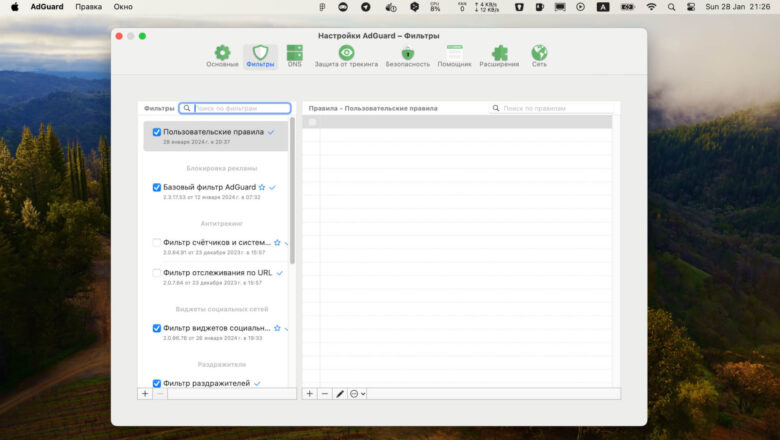This screenshot has width=780, height=440.
Task: Add a new filter with plus button
Action: 145,394
